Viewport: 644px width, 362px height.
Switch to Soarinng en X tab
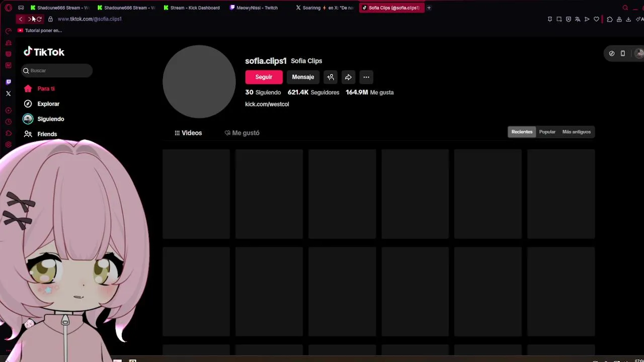(x=325, y=8)
